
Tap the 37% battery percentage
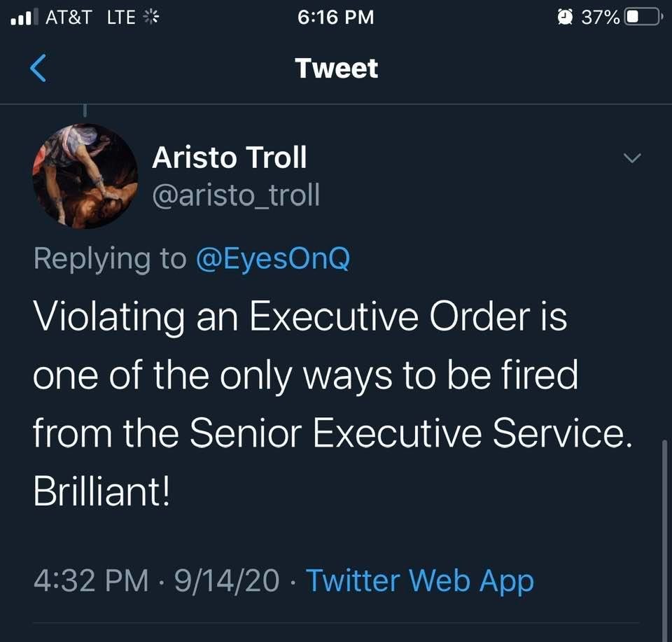pyautogui.click(x=600, y=17)
